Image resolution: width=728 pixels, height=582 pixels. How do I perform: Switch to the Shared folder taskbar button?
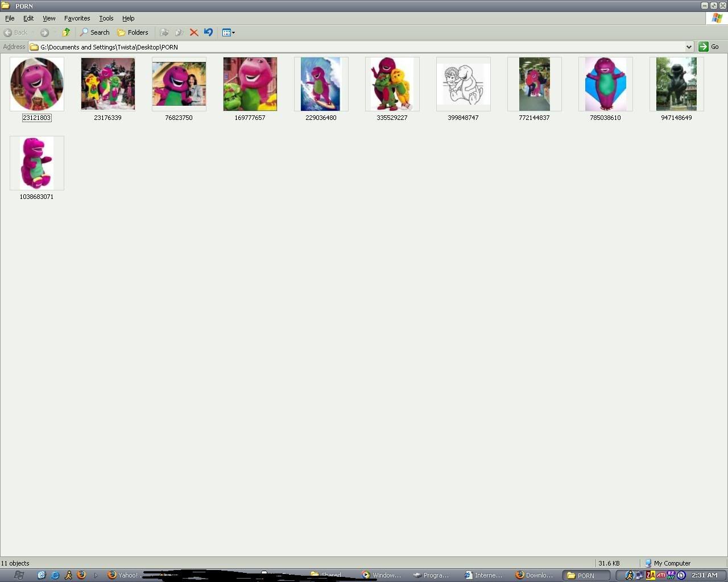click(327, 575)
